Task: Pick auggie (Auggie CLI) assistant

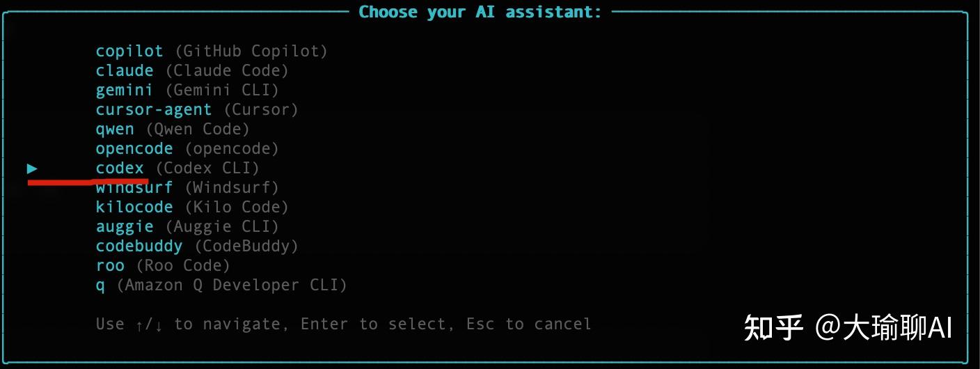Action: click(125, 227)
